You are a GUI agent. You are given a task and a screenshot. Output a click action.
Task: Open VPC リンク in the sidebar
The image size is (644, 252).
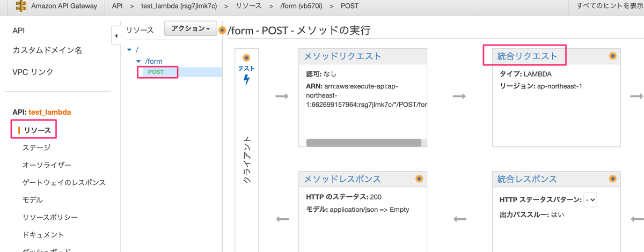33,72
